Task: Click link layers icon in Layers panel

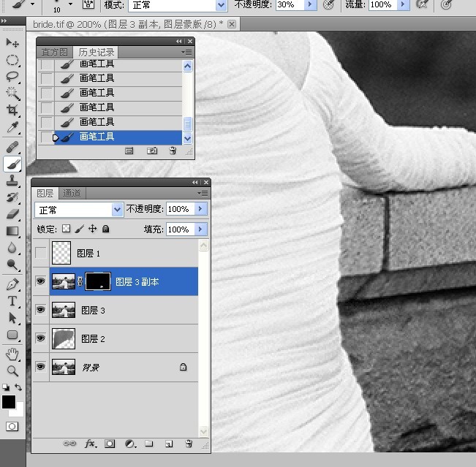Action: point(69,444)
